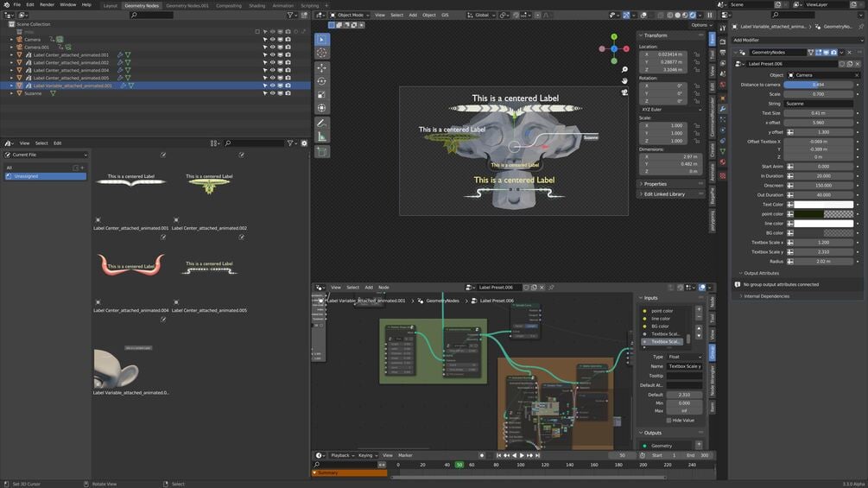Screen dimensions: 868x488
Task: Click the line color swatch
Action: (824, 224)
